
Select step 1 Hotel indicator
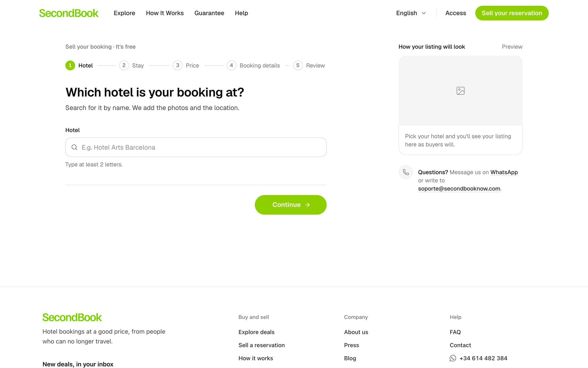click(x=70, y=65)
